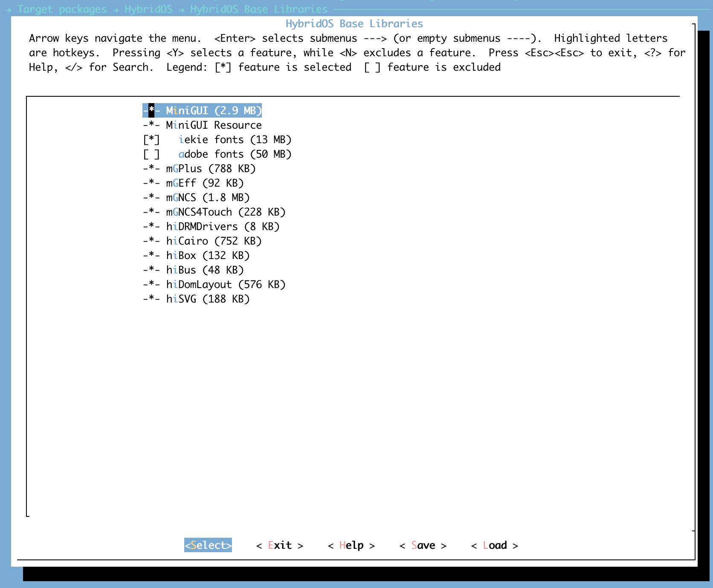The image size is (713, 588).
Task: Select the MiniGUI (2.9 MB) entry
Action: point(202,110)
